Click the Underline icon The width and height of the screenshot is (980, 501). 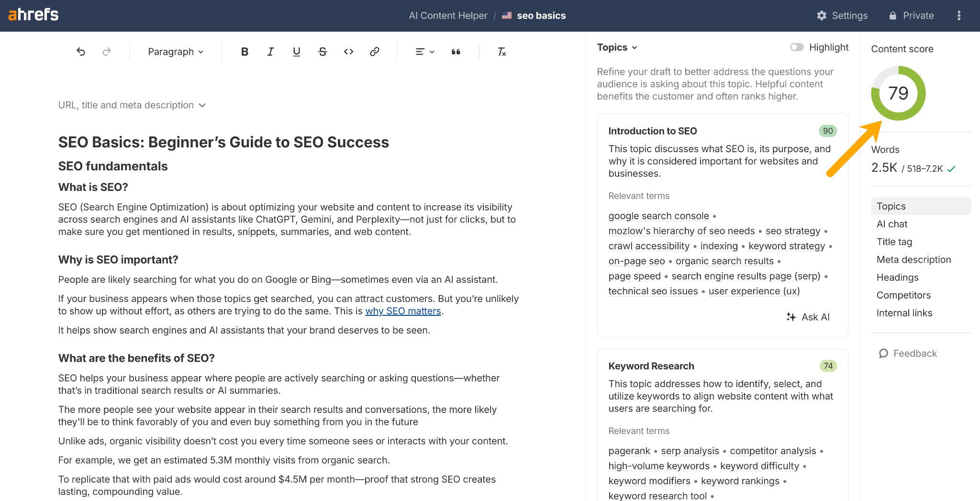pos(297,52)
